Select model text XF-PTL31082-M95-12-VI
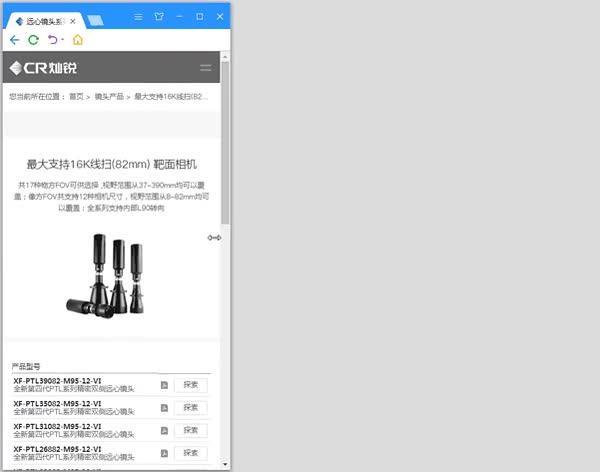The height and width of the screenshot is (472, 600). (x=57, y=426)
